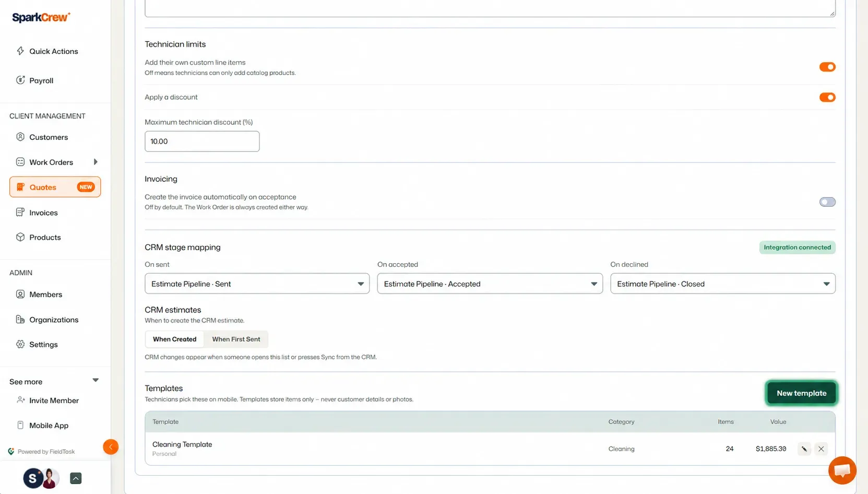Image resolution: width=868 pixels, height=494 pixels.
Task: Edit the Cleaning Template with the pencil icon
Action: click(804, 449)
